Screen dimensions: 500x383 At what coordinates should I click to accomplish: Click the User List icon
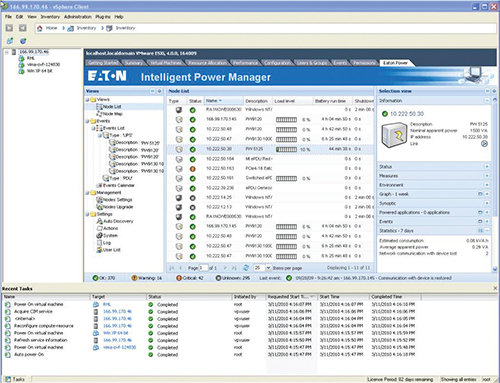pyautogui.click(x=99, y=250)
